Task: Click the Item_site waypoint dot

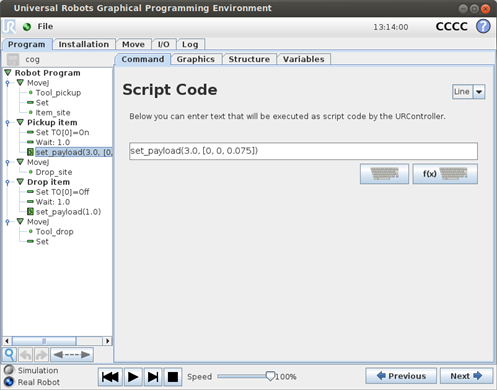Action: tap(31, 112)
